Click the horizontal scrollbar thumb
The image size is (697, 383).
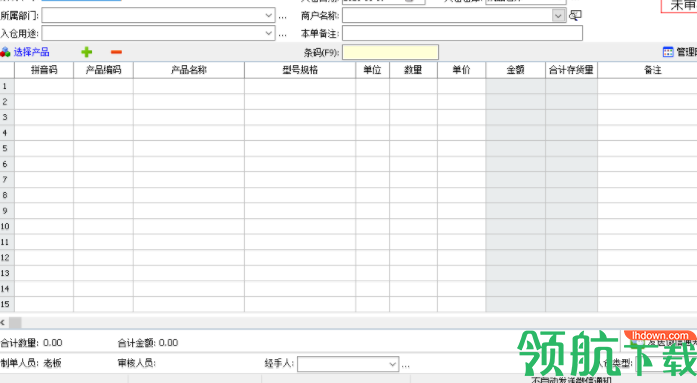coord(15,323)
